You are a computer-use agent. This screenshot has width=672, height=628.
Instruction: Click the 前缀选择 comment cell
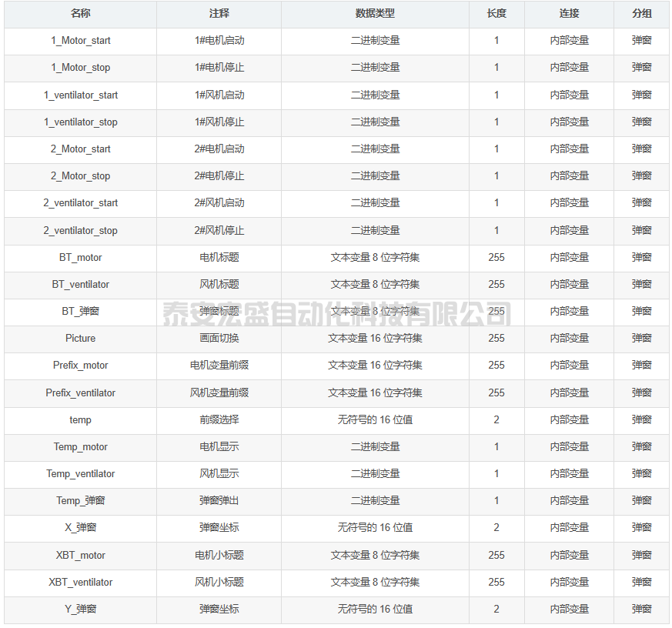click(x=219, y=420)
